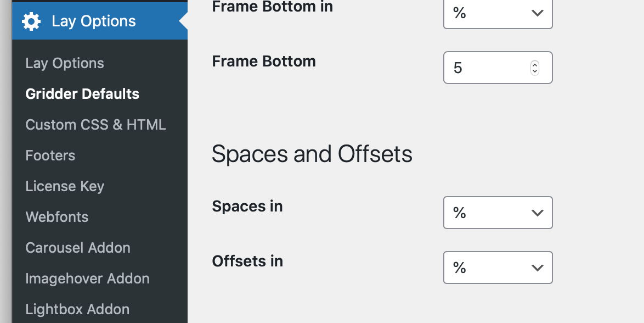Click the Frame Bottom field label
The height and width of the screenshot is (323, 644).
(x=264, y=61)
